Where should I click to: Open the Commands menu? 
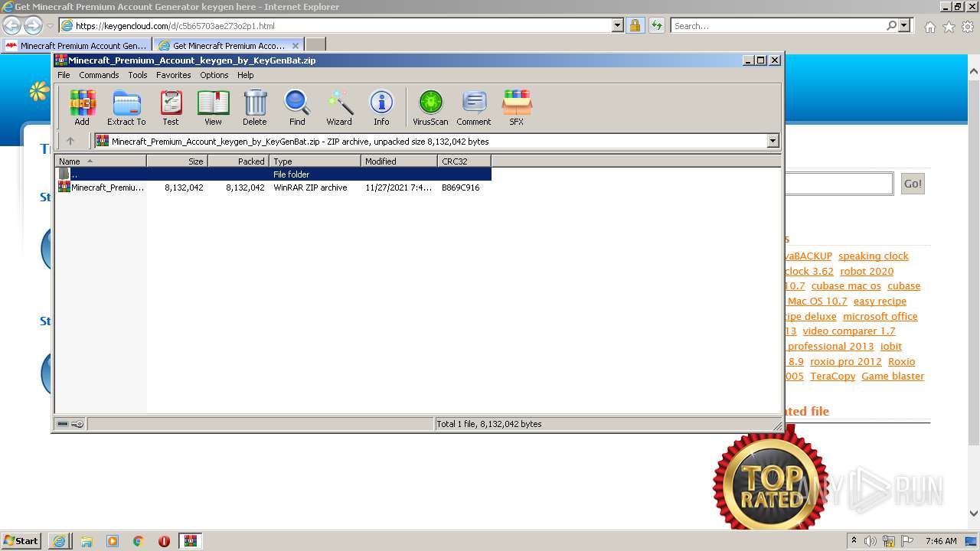[x=99, y=75]
